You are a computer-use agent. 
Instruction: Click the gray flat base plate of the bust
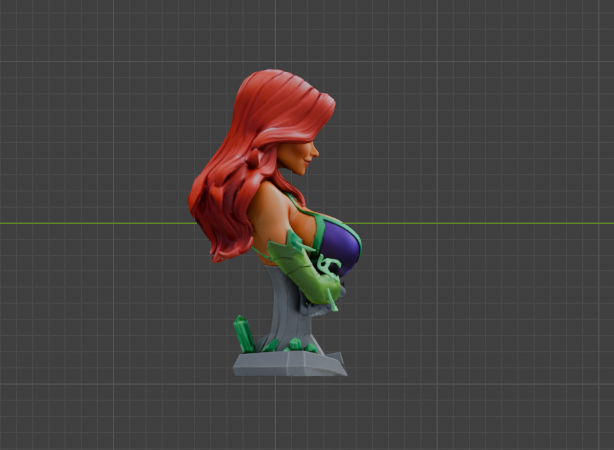(x=290, y=364)
